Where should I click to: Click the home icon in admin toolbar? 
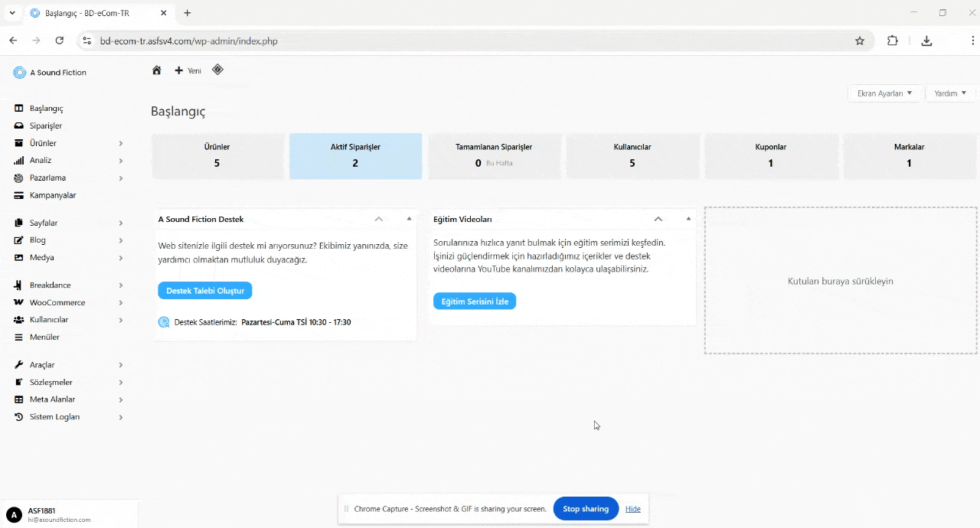point(156,70)
